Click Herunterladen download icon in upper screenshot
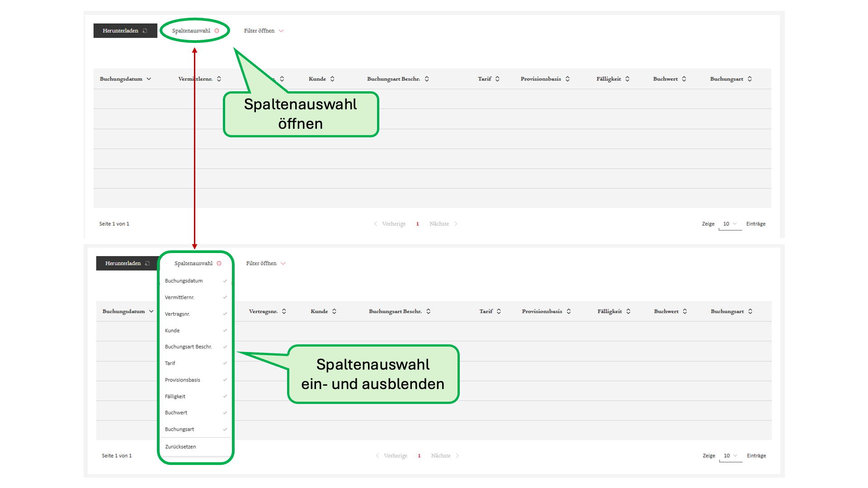Image resolution: width=868 pixels, height=488 pixels. coord(145,31)
